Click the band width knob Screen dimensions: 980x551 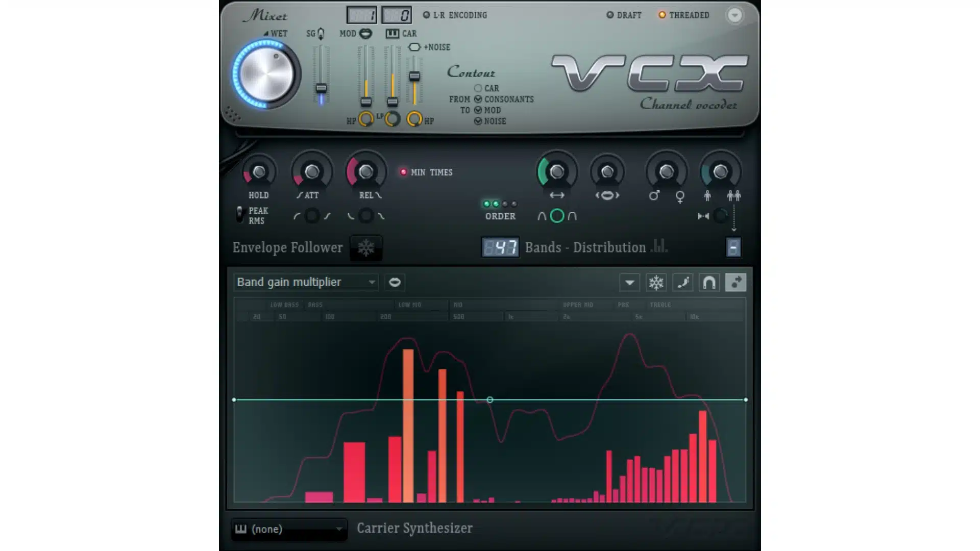[557, 172]
